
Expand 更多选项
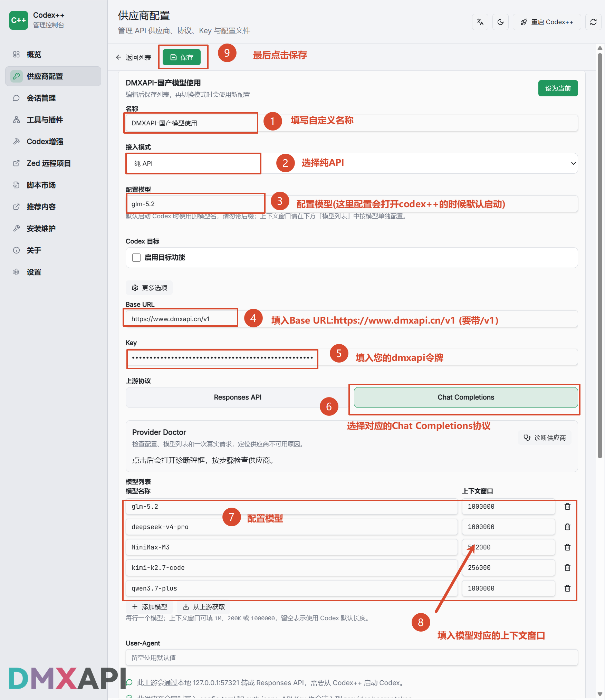[149, 288]
